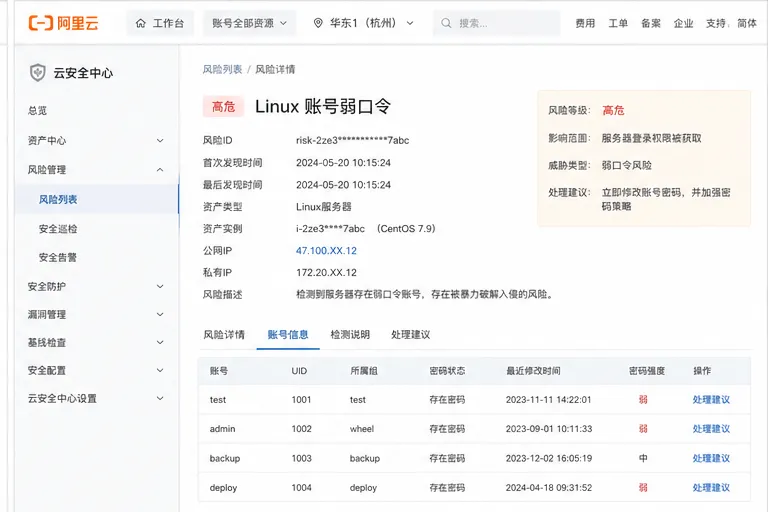The image size is (768, 512).
Task: Click 简体 language option in top bar
Action: point(747,23)
